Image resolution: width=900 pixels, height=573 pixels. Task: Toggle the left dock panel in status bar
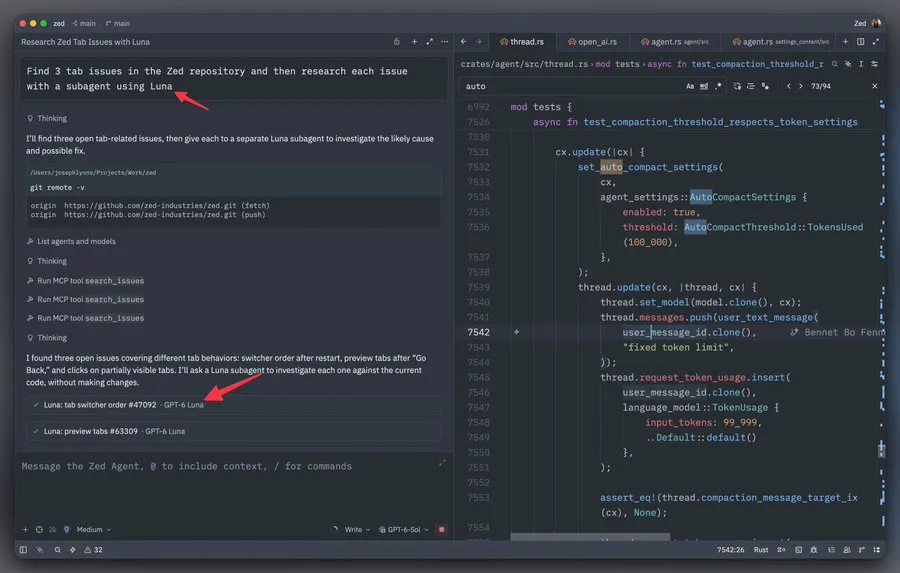pos(23,549)
